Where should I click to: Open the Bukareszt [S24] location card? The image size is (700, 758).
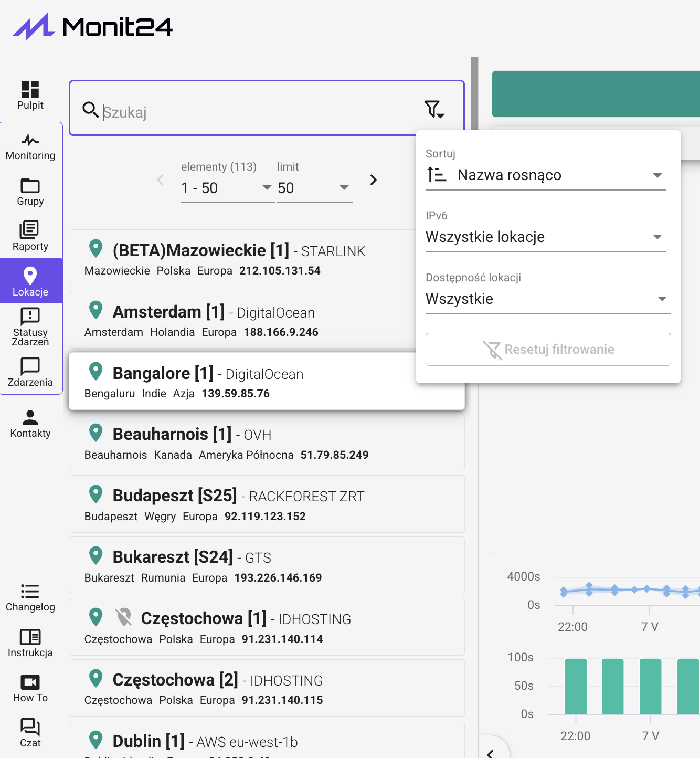tap(267, 565)
